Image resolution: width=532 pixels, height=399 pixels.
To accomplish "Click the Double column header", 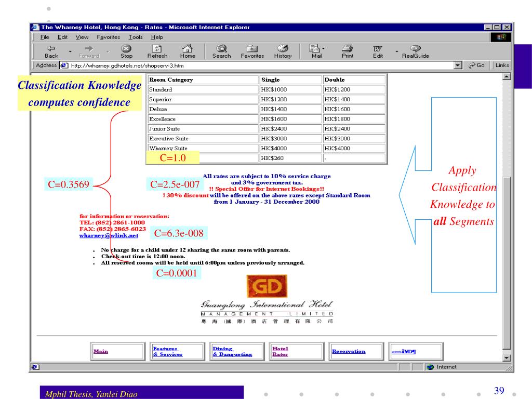I will 354,79.
